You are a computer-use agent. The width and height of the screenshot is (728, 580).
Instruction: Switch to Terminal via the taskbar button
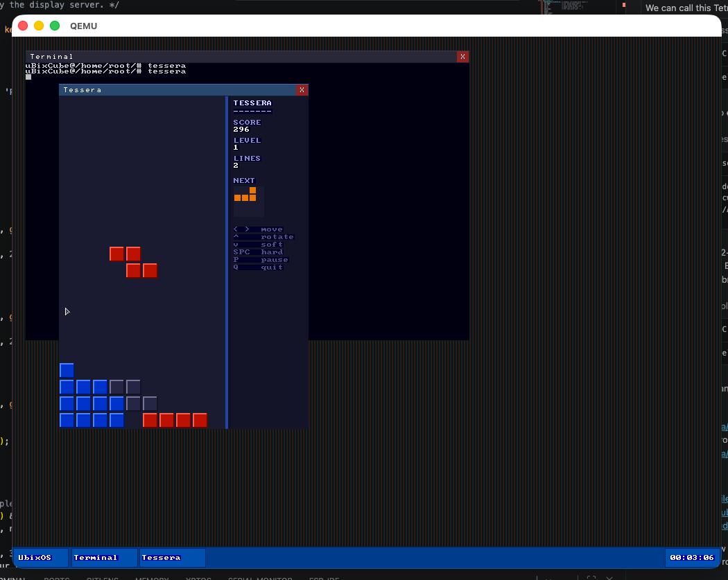click(x=104, y=558)
